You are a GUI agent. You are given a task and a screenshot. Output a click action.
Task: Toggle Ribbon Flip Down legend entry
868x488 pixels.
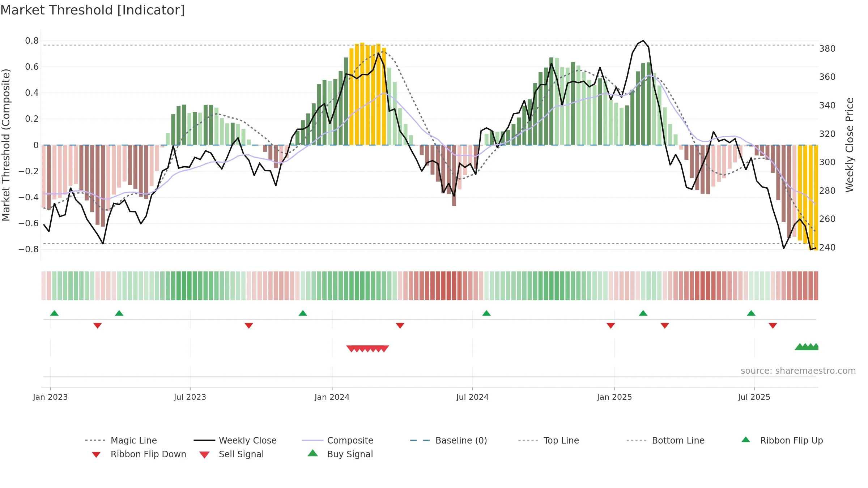click(139, 454)
